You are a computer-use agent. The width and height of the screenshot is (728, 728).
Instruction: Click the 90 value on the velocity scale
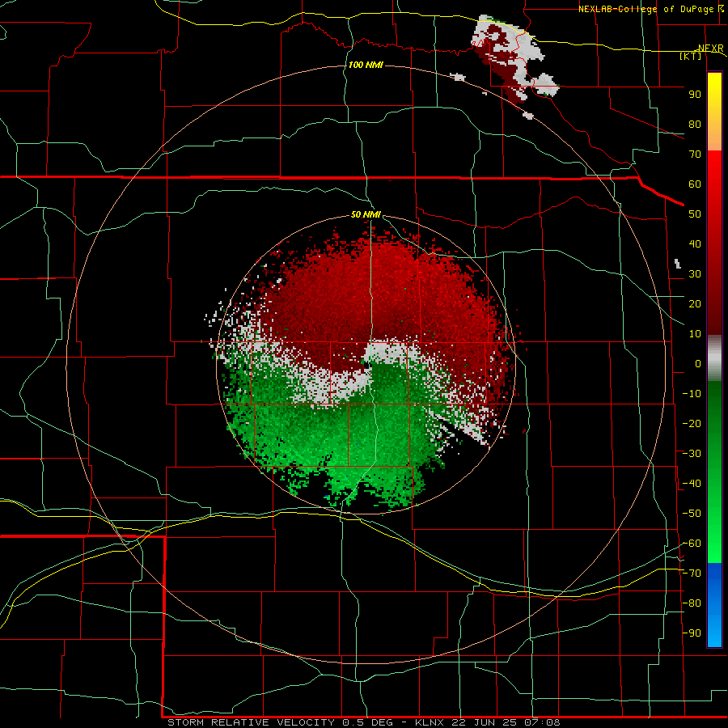pos(695,95)
